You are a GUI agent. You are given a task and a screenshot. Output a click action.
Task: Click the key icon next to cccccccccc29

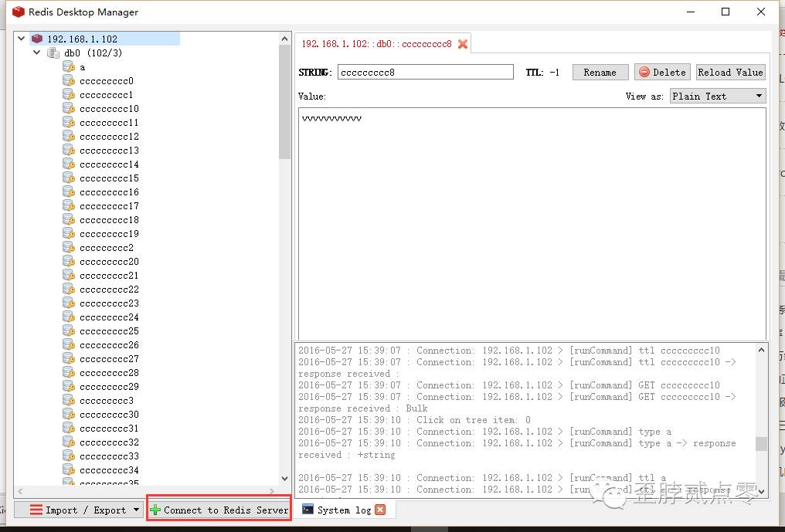click(x=69, y=386)
